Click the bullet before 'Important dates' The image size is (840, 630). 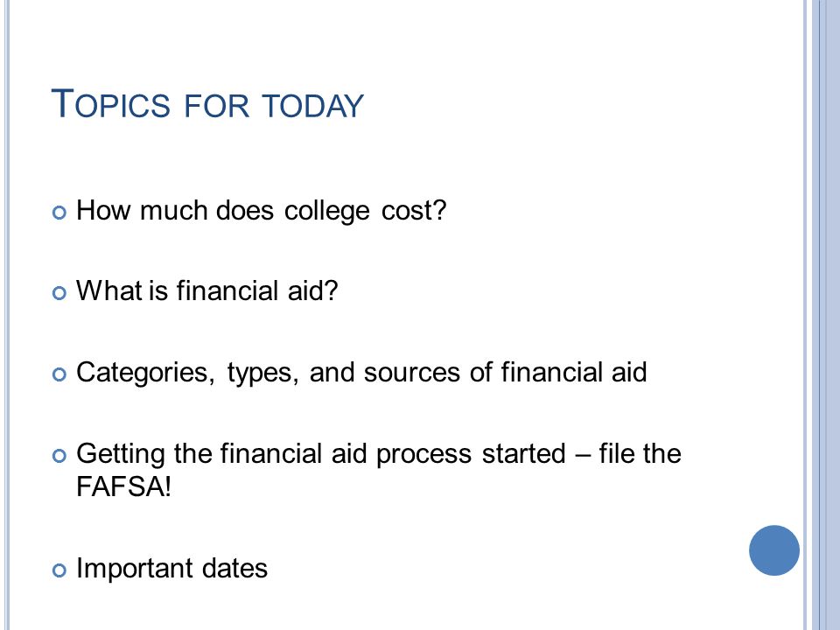(59, 570)
